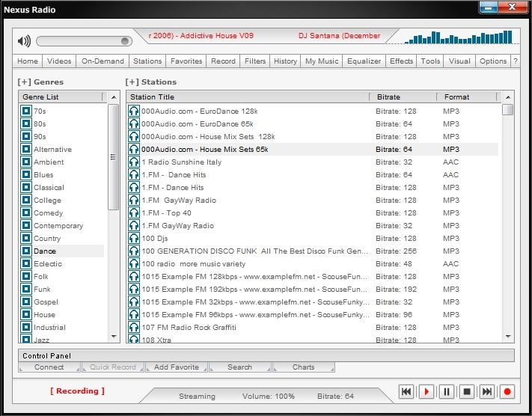Pause playback
Image resolution: width=532 pixels, height=416 pixels.
point(447,392)
